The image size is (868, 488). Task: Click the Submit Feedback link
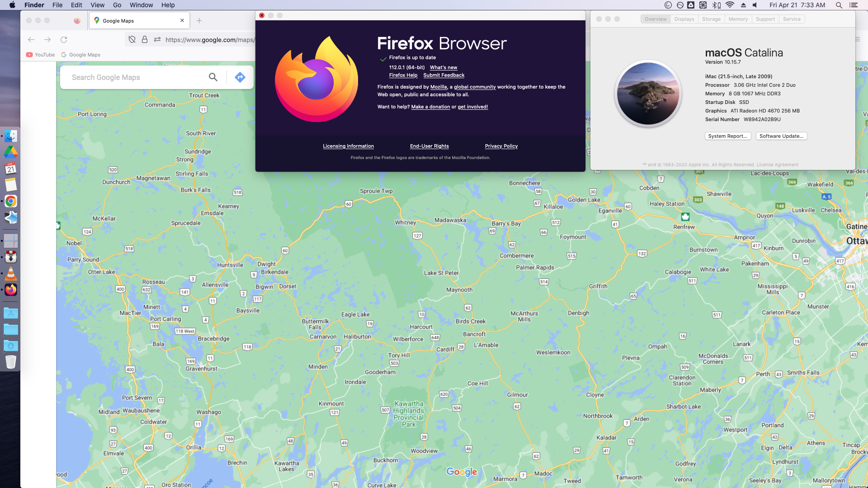443,75
